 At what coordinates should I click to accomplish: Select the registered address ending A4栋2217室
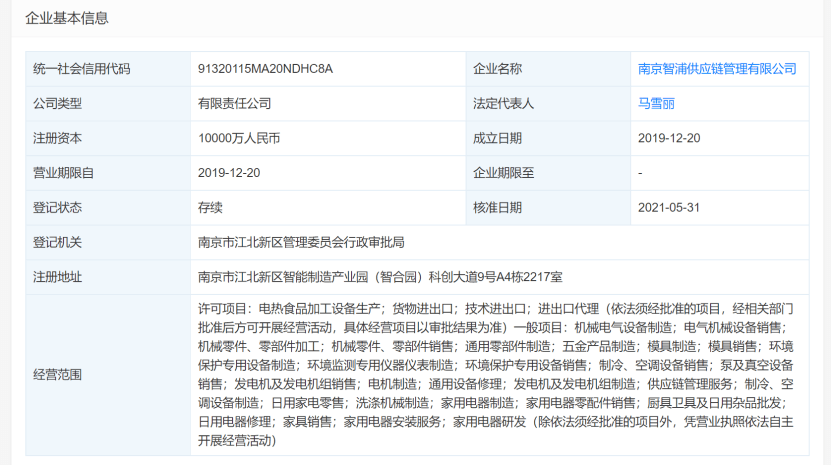coord(380,277)
